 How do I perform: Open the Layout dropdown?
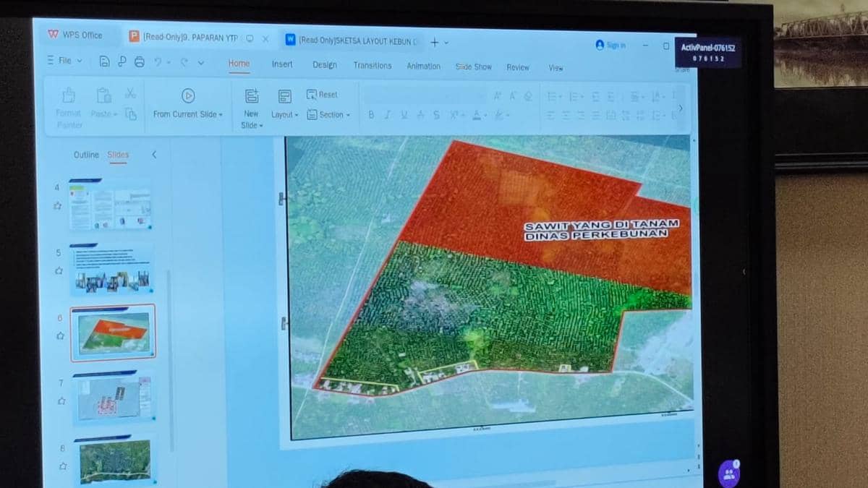[284, 114]
